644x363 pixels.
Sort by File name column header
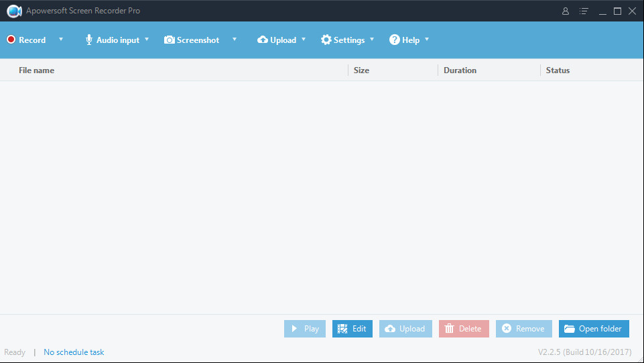click(x=37, y=70)
